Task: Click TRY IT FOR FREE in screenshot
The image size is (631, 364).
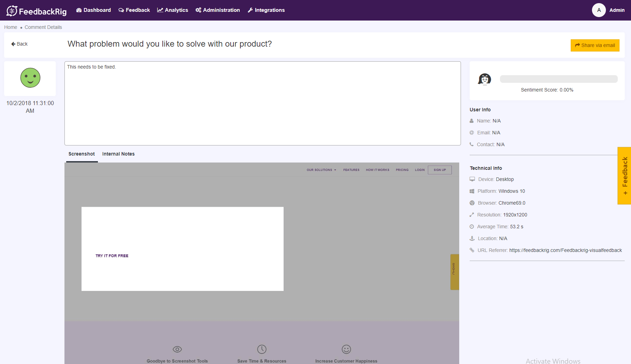Action: pyautogui.click(x=112, y=256)
